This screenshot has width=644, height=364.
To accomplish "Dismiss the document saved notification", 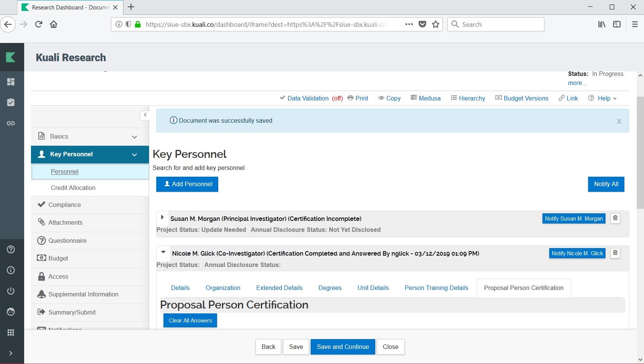I will (619, 121).
